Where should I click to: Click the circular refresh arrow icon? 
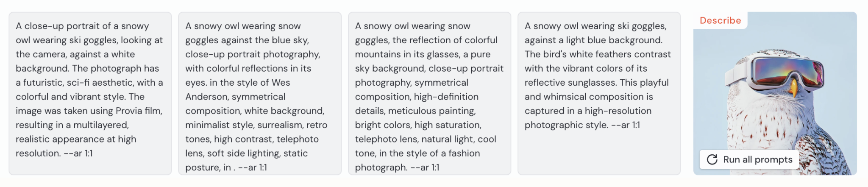point(712,159)
